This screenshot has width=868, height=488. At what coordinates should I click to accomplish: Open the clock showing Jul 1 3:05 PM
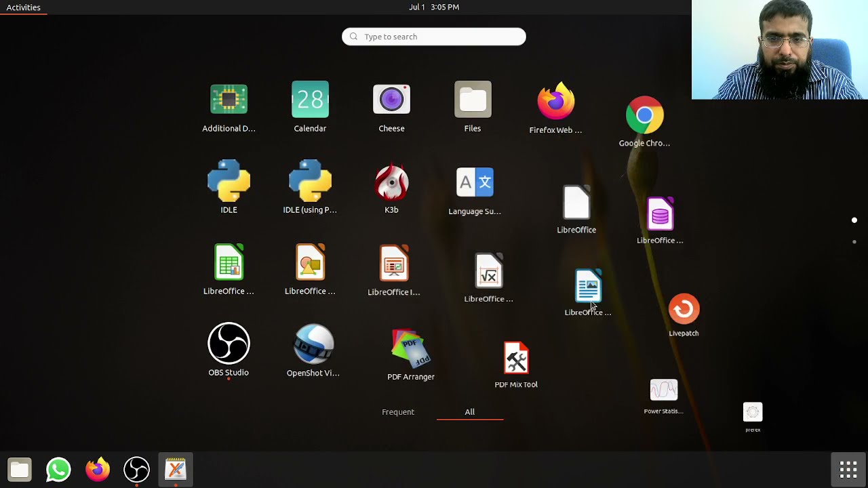(434, 7)
